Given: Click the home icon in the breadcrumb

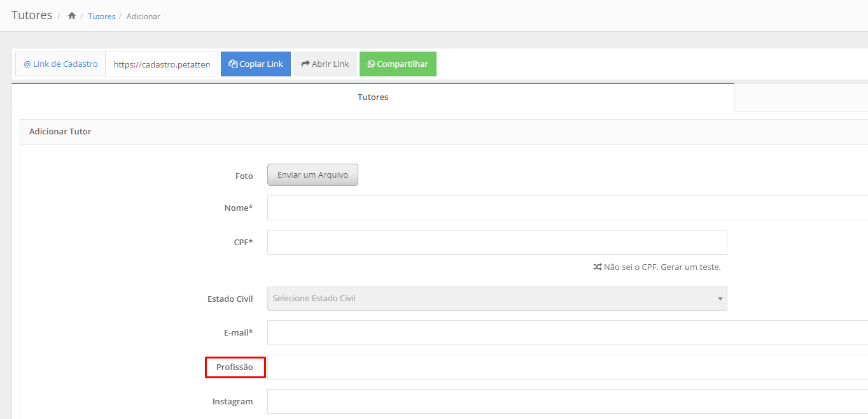Looking at the screenshot, I should pyautogui.click(x=72, y=16).
